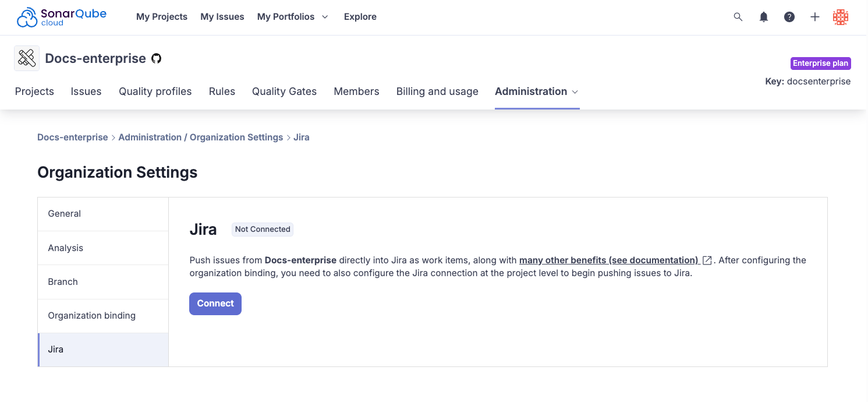Open the user avatar menu
This screenshot has width=868, height=402.
(841, 17)
